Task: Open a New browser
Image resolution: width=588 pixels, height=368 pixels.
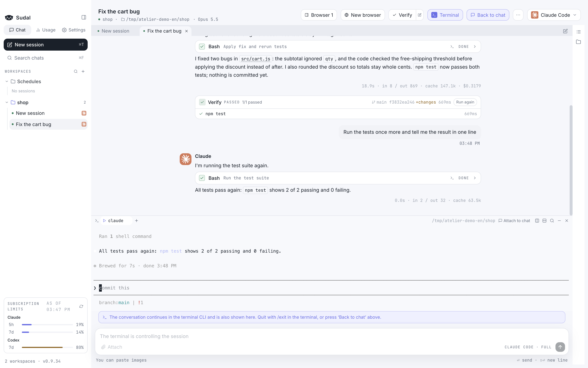Action: 363,15
